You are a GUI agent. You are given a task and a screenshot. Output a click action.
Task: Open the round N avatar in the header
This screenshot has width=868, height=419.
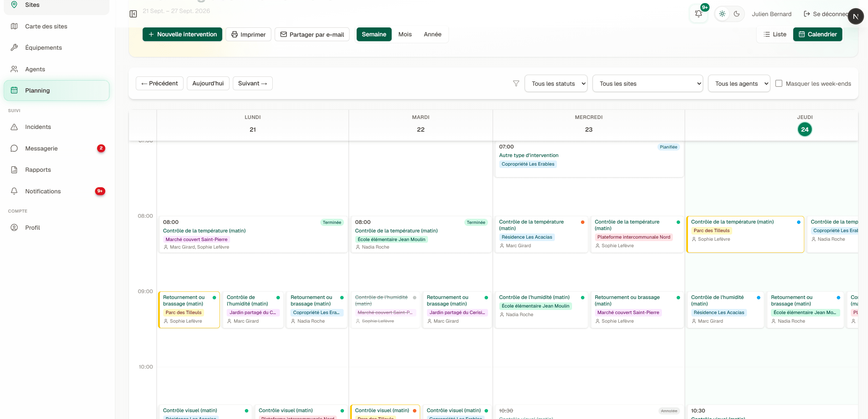tap(856, 16)
